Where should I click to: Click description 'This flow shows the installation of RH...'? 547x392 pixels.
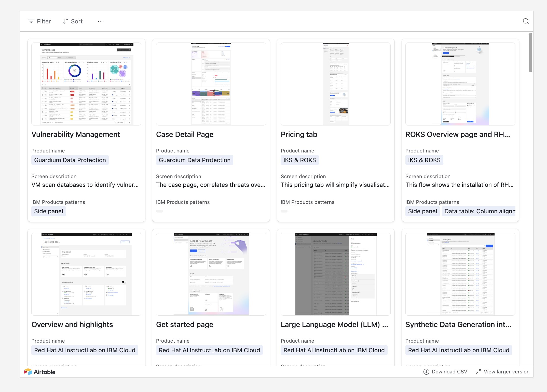[459, 185]
